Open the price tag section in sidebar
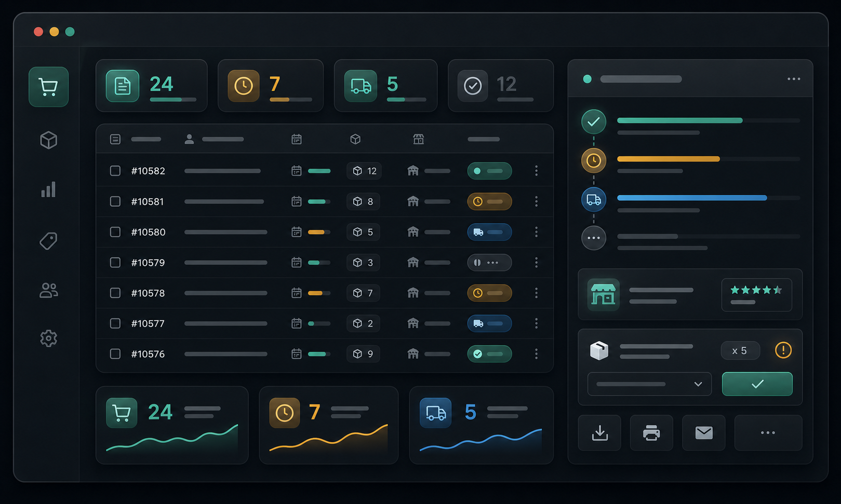The height and width of the screenshot is (504, 841). [48, 241]
